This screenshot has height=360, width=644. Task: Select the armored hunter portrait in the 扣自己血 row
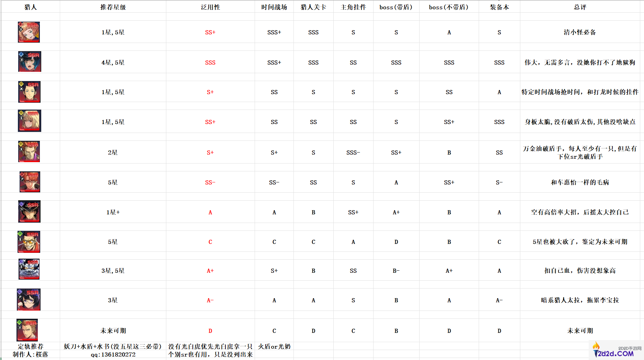click(29, 269)
